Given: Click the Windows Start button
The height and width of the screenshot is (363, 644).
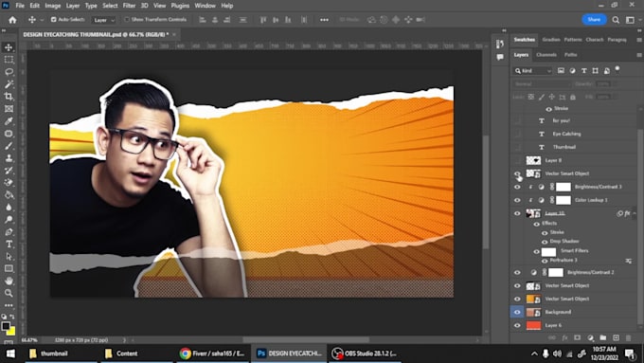Looking at the screenshot, I should 10,354.
